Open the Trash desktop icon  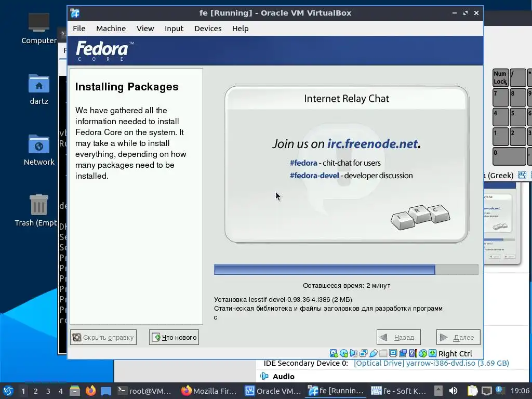point(36,210)
